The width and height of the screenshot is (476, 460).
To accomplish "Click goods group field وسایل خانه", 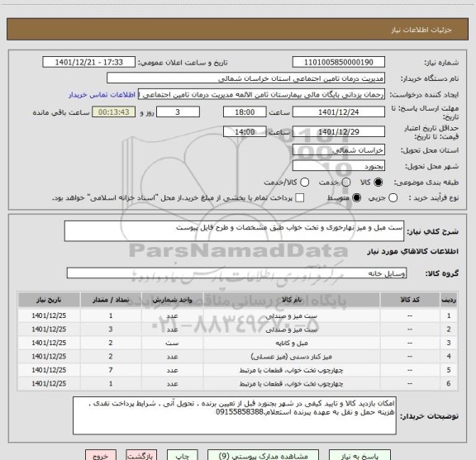I will point(236,273).
